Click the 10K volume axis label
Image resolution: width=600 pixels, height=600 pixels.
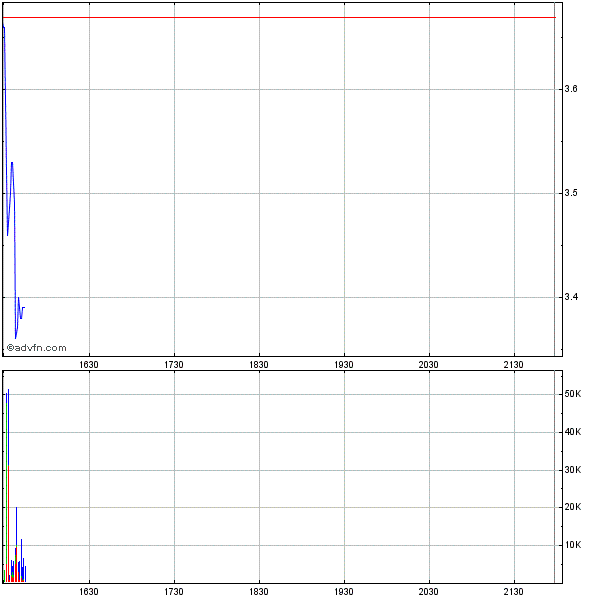coord(572,545)
